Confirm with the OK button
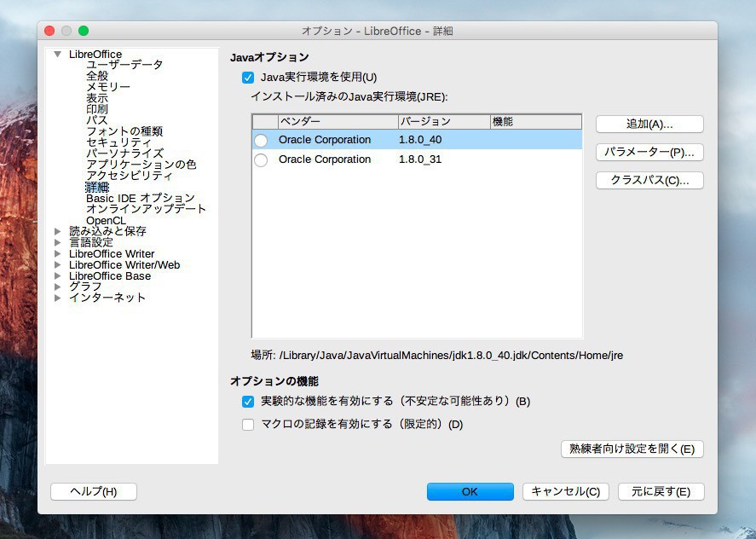 [x=470, y=492]
